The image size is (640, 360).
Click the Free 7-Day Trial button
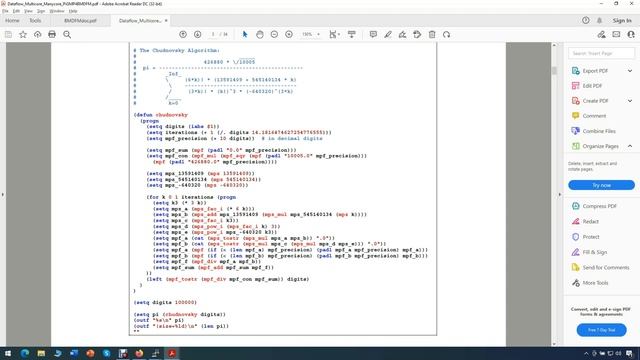[601, 330]
